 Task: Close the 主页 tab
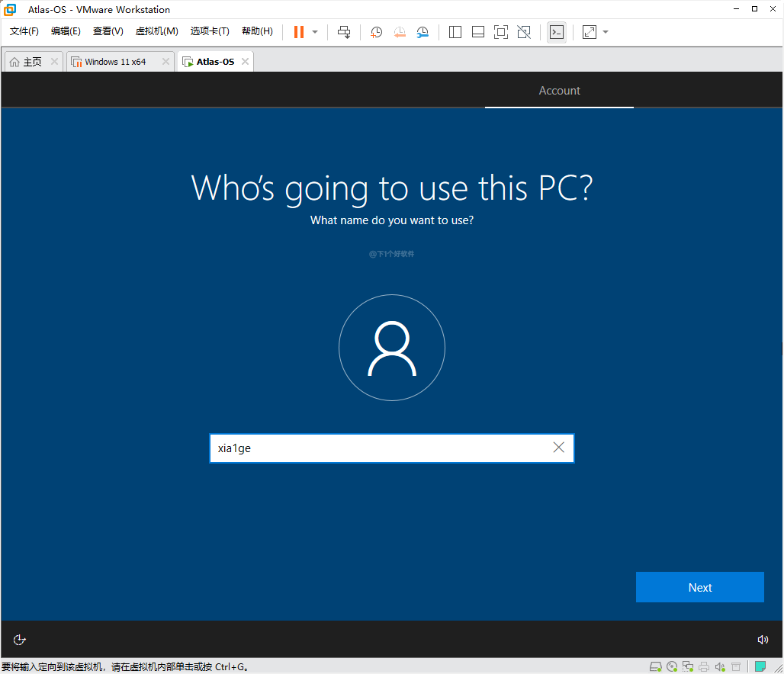[54, 61]
